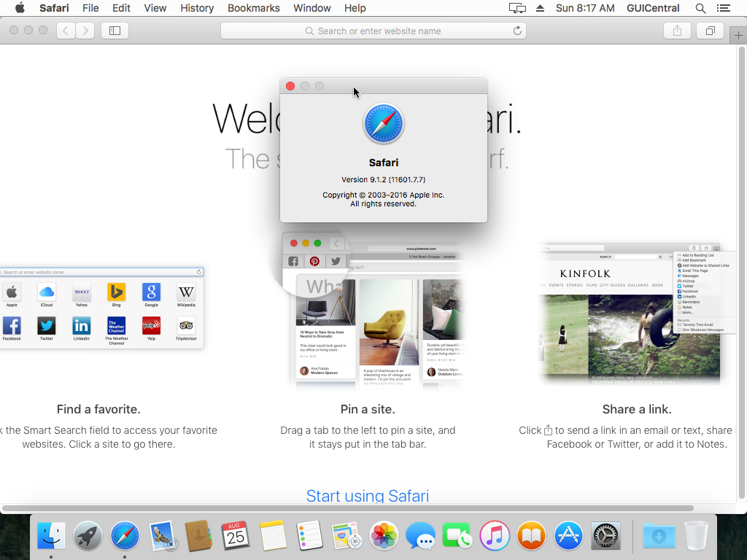Click the Share a link heading

637,410
